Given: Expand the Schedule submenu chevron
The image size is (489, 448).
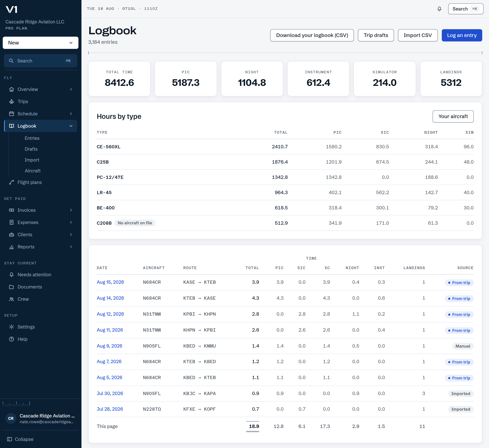Looking at the screenshot, I should click(71, 114).
